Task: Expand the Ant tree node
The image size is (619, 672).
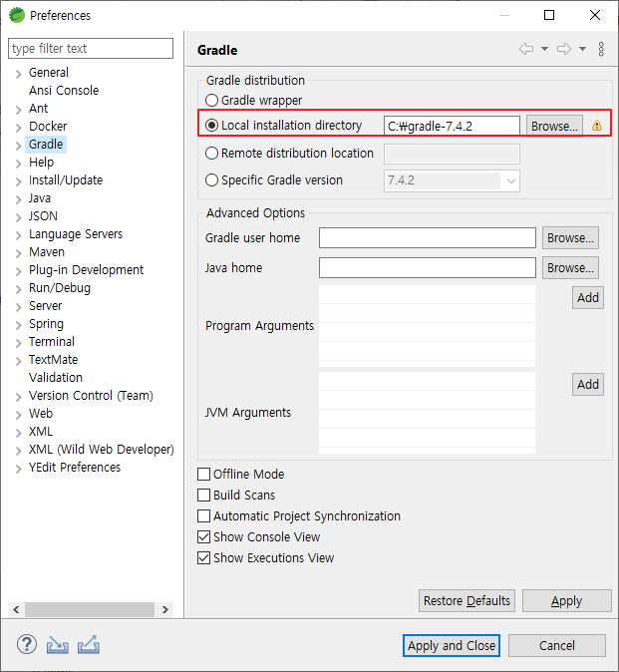Action: tap(18, 110)
